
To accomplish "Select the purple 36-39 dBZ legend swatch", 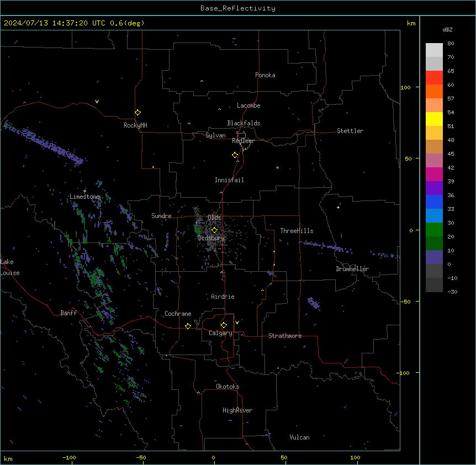I will click(x=434, y=188).
